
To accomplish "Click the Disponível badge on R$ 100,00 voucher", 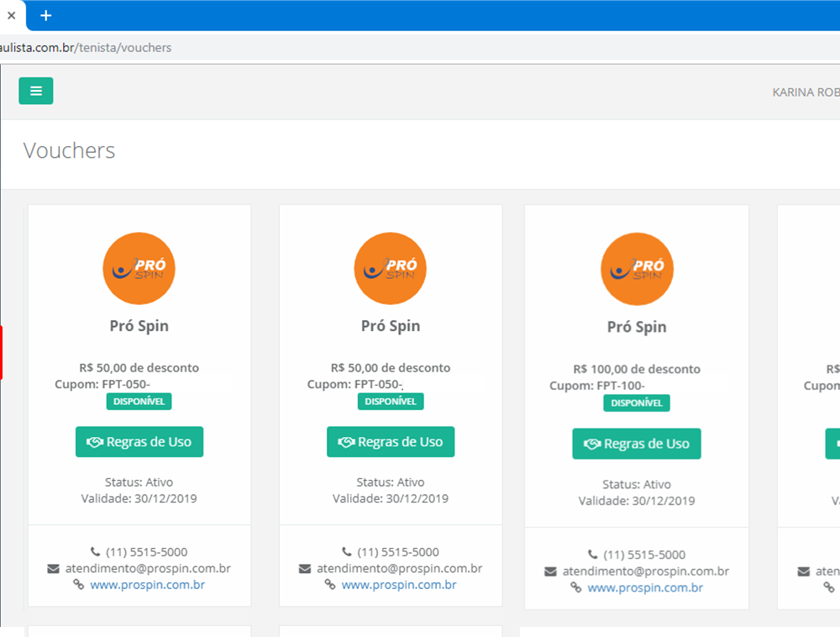I will point(636,403).
